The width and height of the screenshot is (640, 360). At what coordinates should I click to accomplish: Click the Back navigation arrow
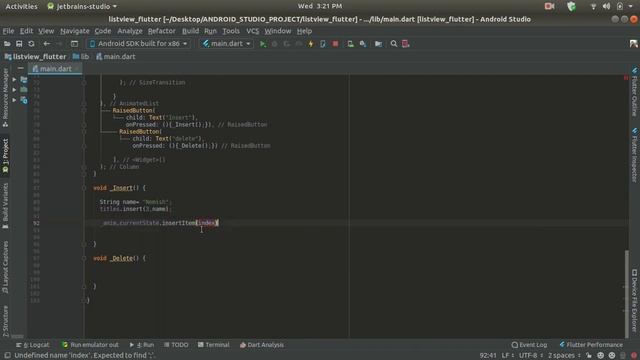click(x=47, y=44)
